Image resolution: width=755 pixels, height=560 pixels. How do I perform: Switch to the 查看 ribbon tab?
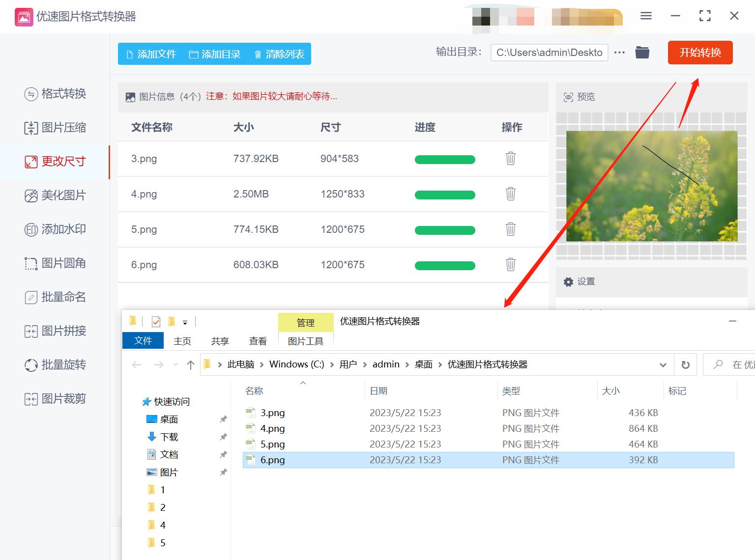tap(258, 340)
